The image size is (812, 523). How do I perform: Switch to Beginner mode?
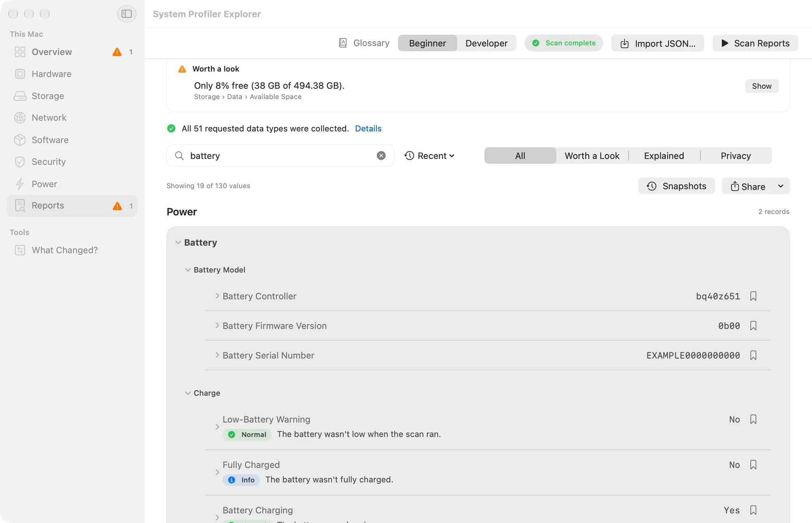428,43
